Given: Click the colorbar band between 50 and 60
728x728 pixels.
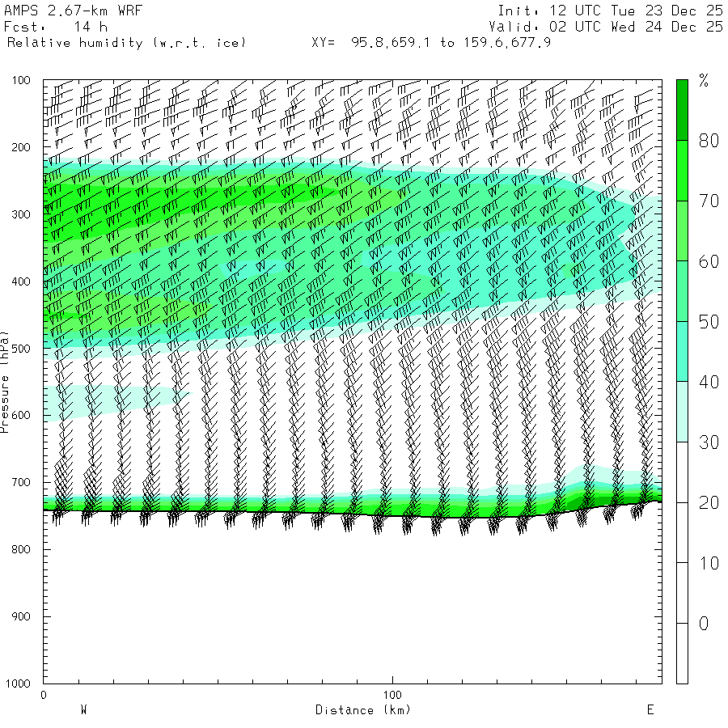Looking at the screenshot, I should [x=682, y=291].
